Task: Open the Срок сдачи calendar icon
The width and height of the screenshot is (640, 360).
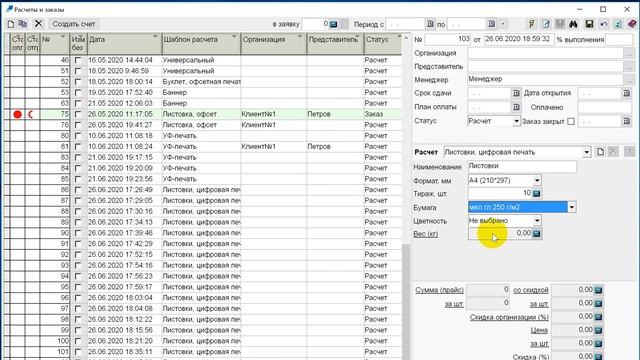Action: pos(516,93)
